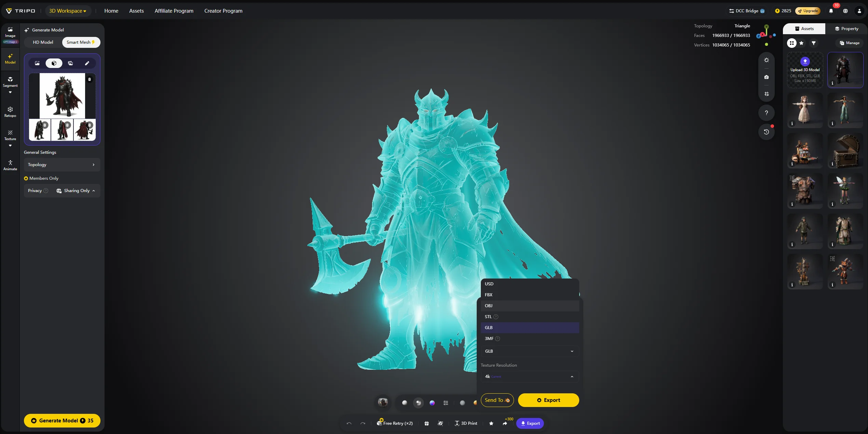Image resolution: width=868 pixels, height=434 pixels.
Task: Switch to the Assets tab
Action: click(x=804, y=29)
